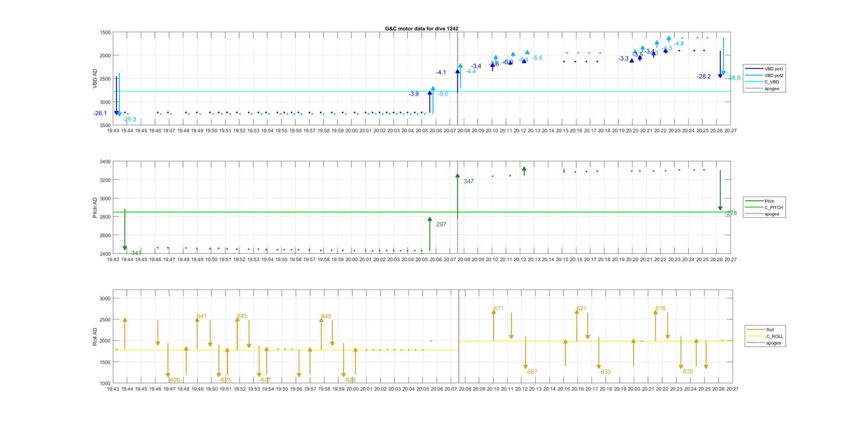Click the '-4.8' label in the VBD plot

[x=679, y=43]
